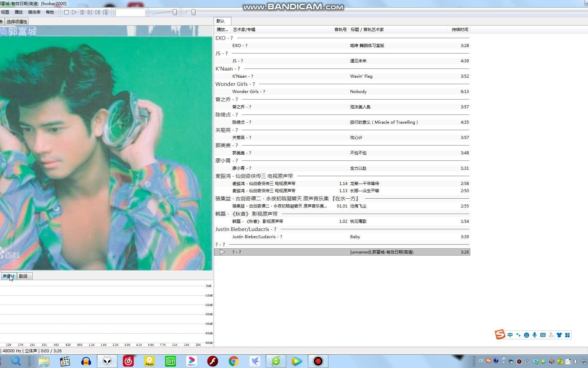Open Audacity headphones icon in taskbar
Viewport: 588px width, 368px height.
(86, 361)
